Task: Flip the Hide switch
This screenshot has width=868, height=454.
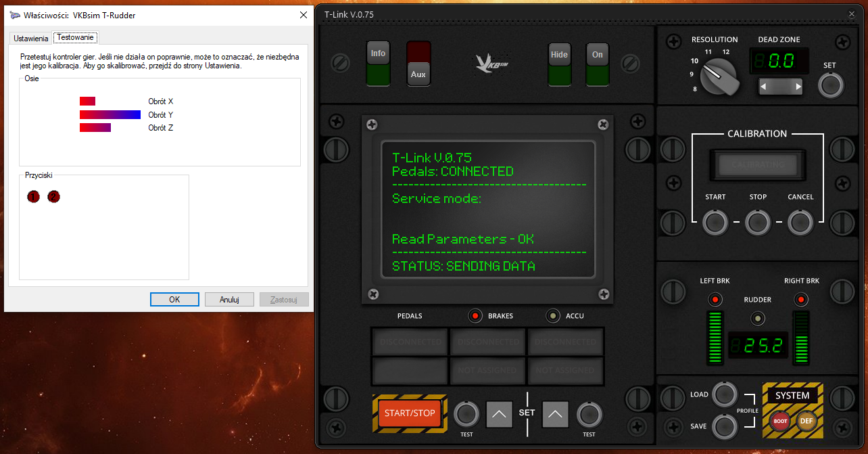Action: coord(559,64)
